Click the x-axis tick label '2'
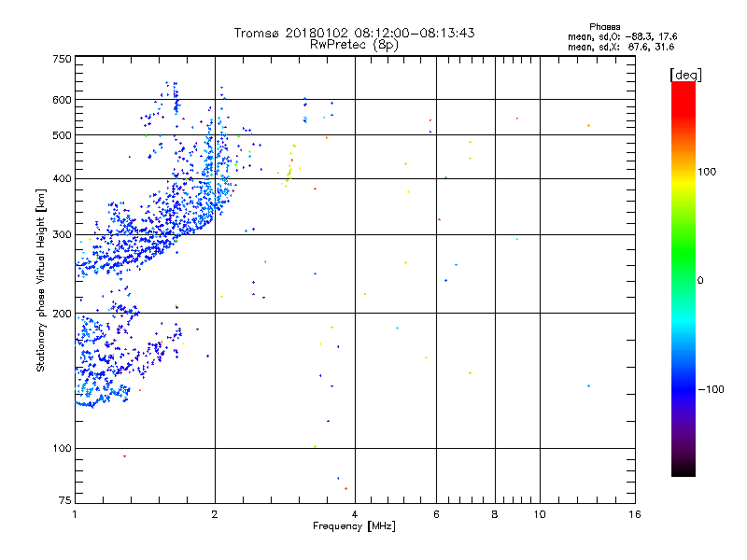The image size is (747, 560). tap(215, 514)
